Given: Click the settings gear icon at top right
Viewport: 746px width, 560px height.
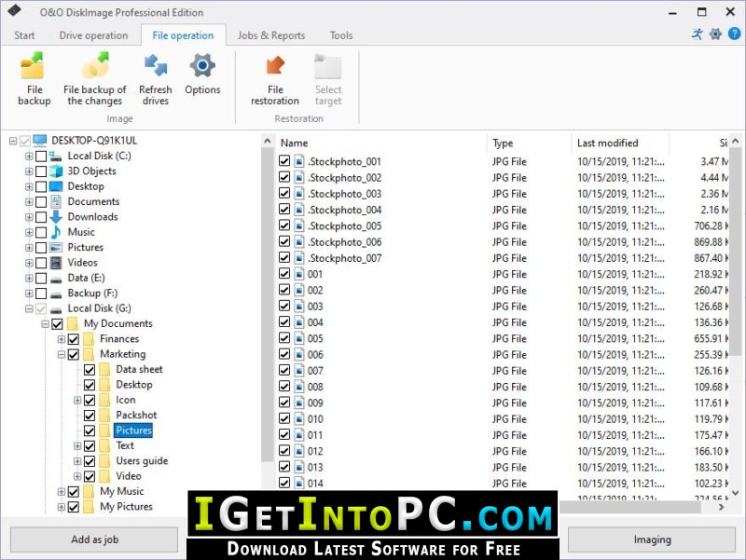Looking at the screenshot, I should [715, 34].
